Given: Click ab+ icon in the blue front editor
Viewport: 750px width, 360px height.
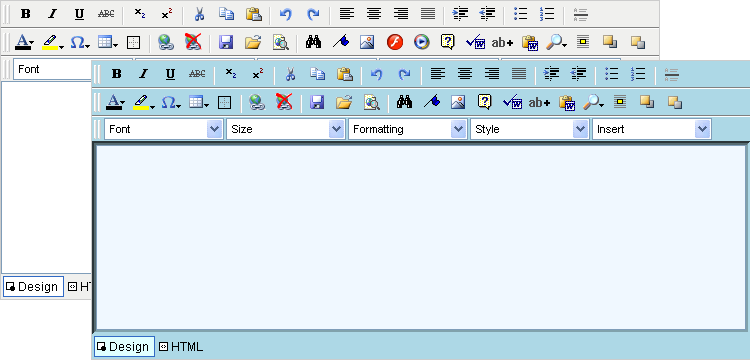Looking at the screenshot, I should point(539,102).
